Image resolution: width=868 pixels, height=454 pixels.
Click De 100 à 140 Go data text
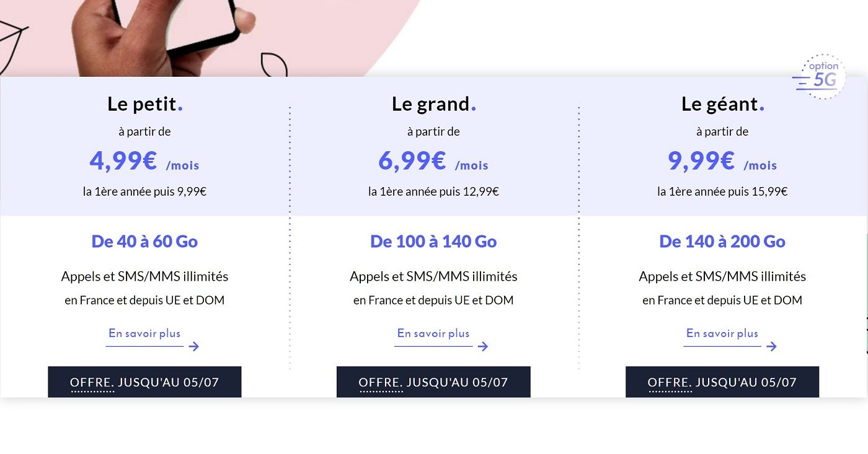pos(433,242)
